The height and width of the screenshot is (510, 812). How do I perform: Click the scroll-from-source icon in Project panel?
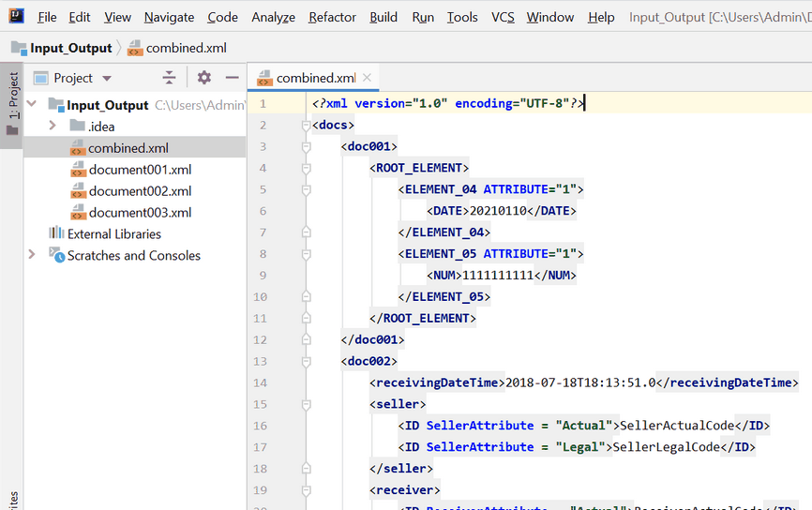coord(169,78)
